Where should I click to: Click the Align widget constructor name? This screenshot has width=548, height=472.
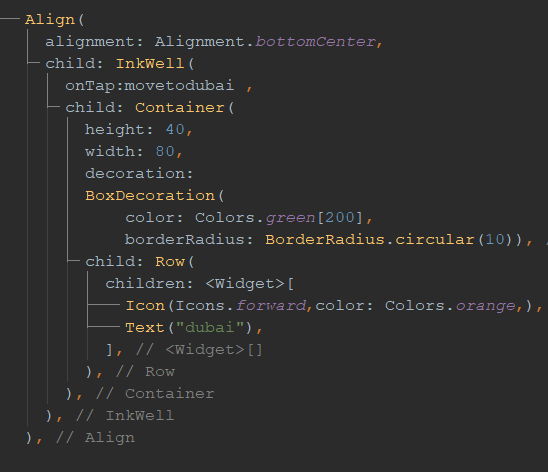(x=50, y=20)
